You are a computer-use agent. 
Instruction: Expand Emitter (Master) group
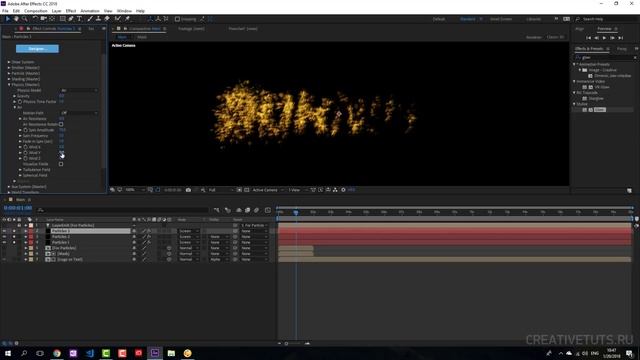point(9,68)
